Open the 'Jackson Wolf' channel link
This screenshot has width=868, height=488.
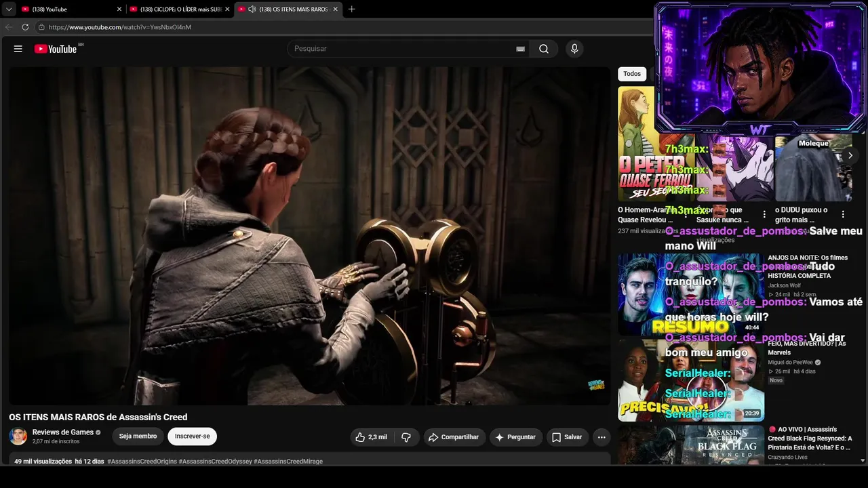tap(784, 285)
